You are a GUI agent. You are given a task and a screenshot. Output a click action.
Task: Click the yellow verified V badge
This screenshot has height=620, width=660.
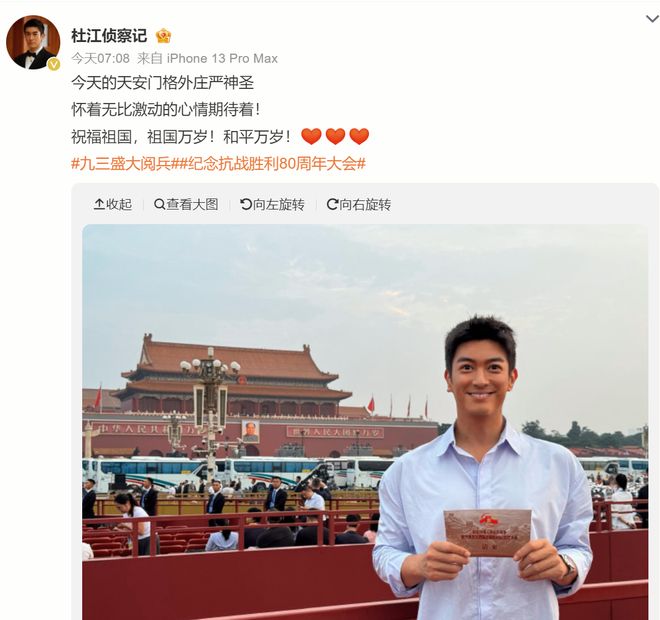point(53,64)
